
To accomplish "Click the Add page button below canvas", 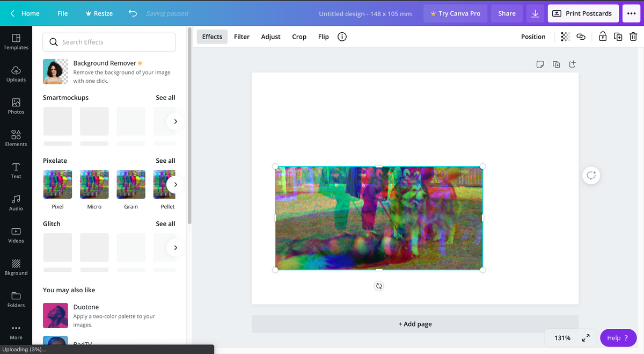I will pyautogui.click(x=415, y=323).
